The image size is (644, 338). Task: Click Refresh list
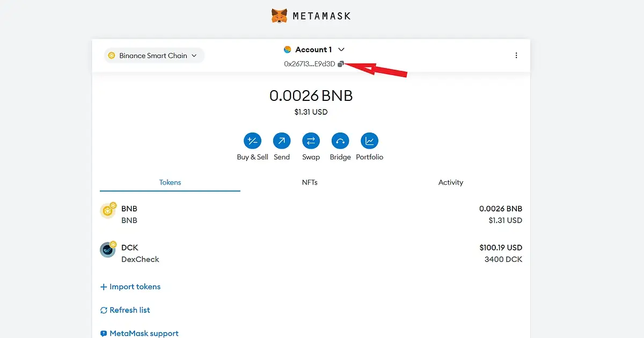pos(125,310)
